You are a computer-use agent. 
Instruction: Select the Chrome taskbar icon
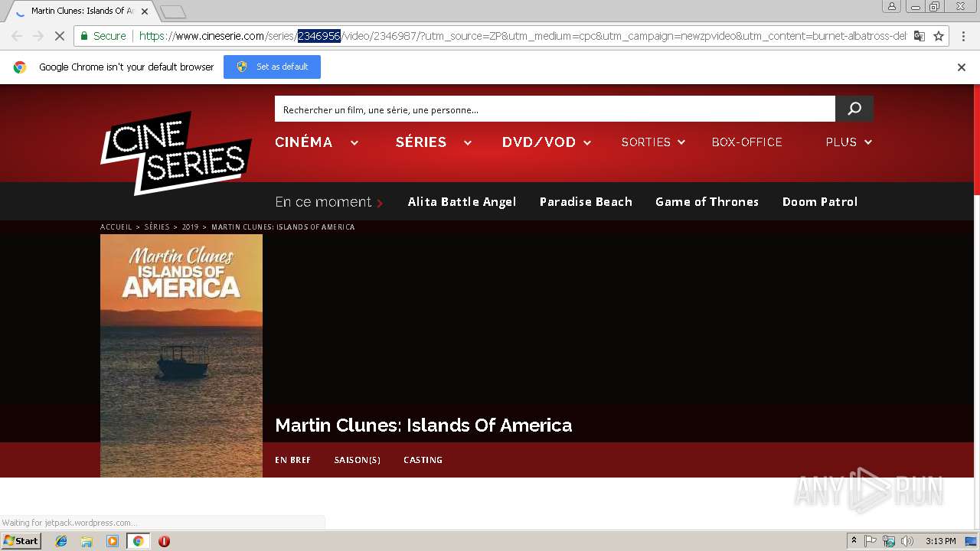[x=138, y=541]
